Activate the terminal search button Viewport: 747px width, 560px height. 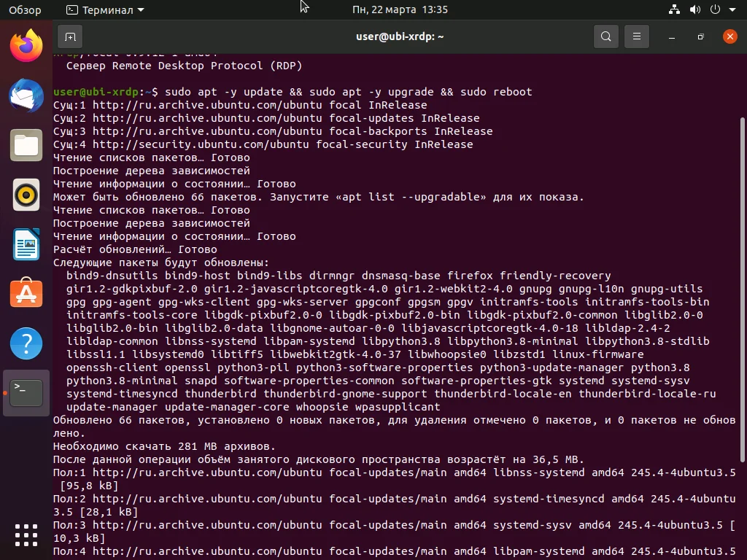[x=605, y=36]
